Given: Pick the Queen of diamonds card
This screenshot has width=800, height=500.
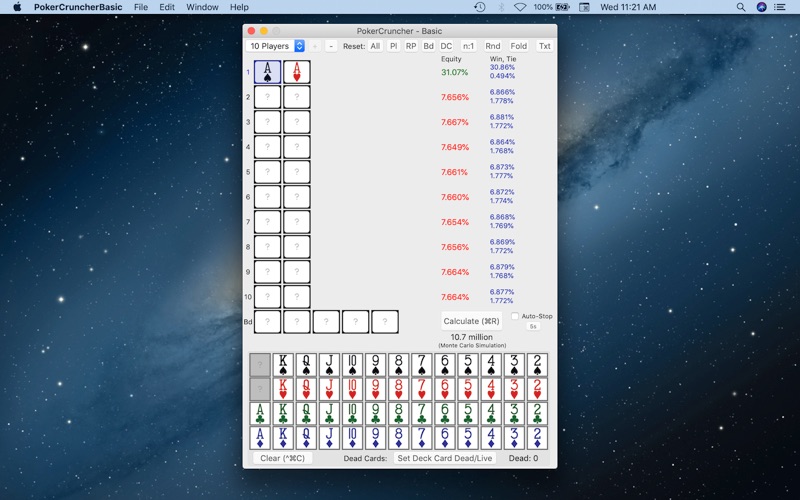Looking at the screenshot, I should [x=306, y=438].
